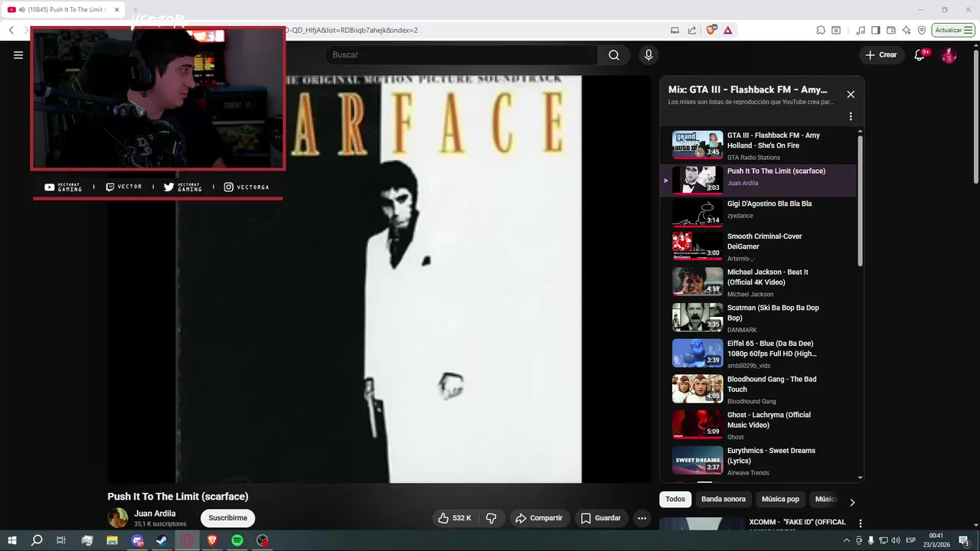Open the YouTube hamburger guide menu
This screenshot has width=980, height=551.
[x=18, y=55]
